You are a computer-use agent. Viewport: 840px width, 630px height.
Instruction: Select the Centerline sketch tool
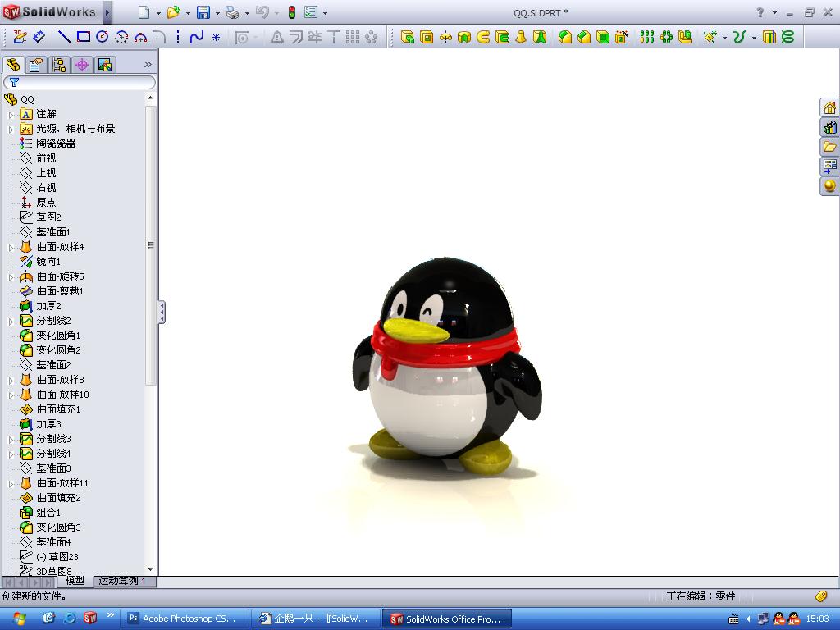click(x=178, y=36)
